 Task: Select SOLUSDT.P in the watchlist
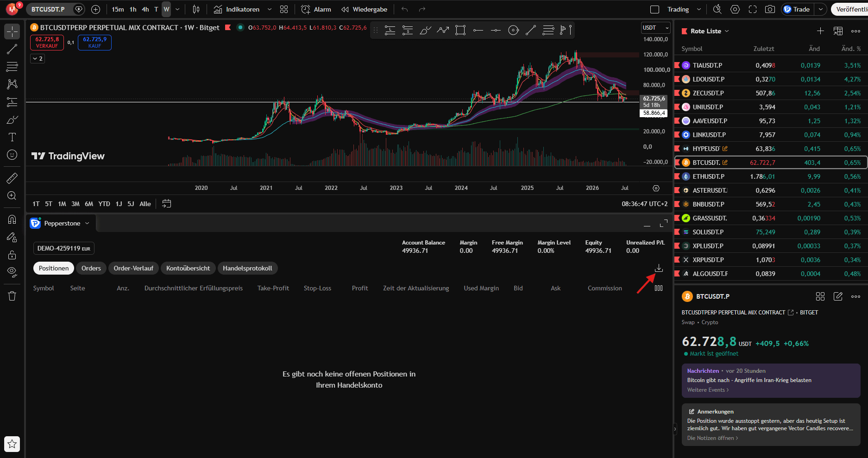pos(771,232)
